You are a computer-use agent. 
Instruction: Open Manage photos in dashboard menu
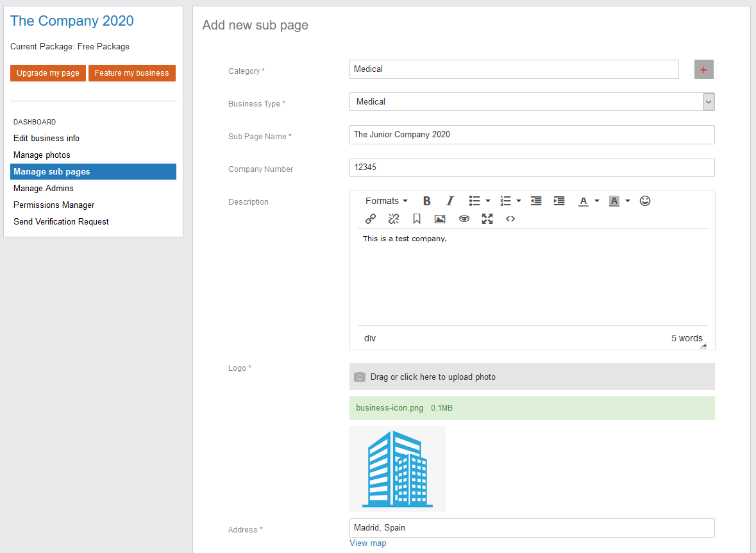coord(42,155)
